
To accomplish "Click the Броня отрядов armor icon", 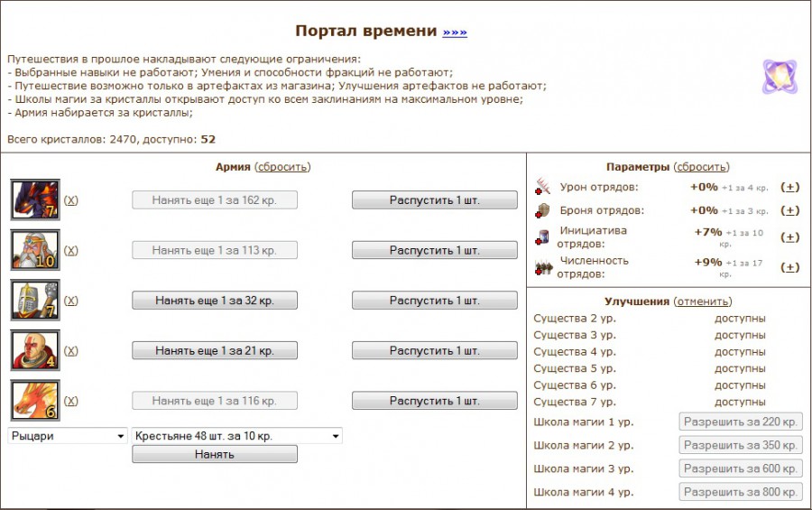I will pyautogui.click(x=543, y=210).
